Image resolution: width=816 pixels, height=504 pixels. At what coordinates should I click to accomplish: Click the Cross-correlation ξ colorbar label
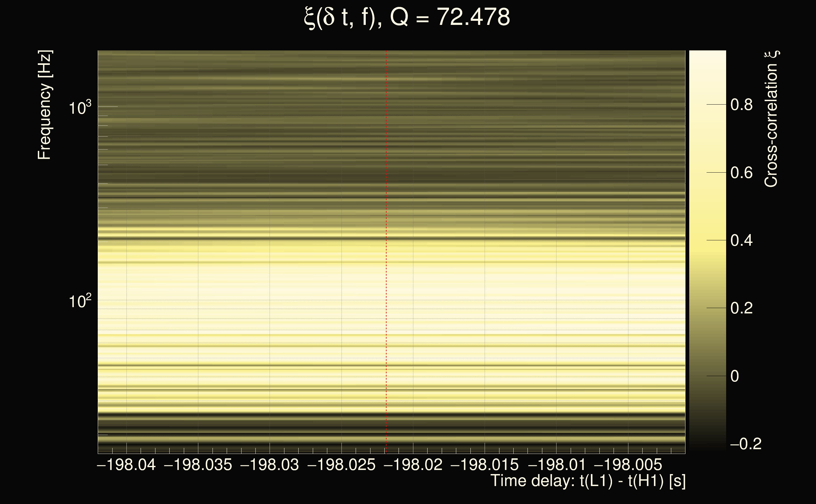(771, 119)
